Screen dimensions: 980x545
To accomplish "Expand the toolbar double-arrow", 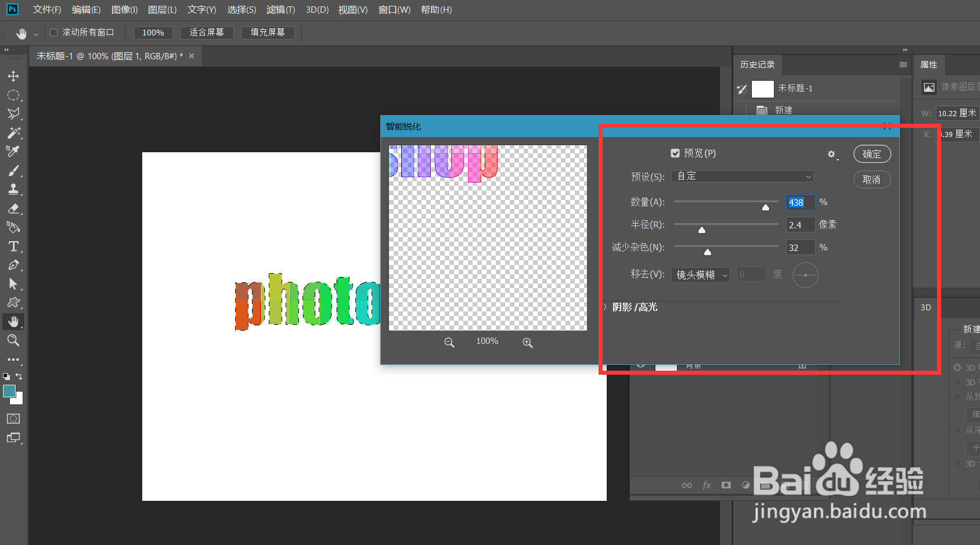I will [6, 49].
